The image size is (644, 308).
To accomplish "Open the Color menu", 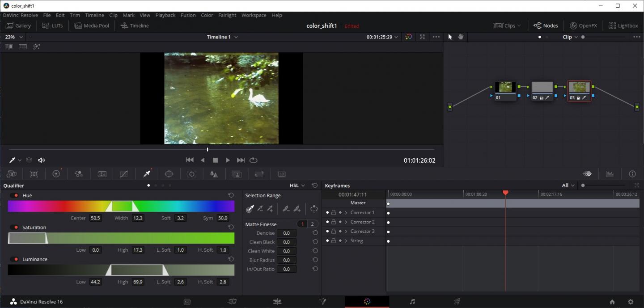I will 207,15.
